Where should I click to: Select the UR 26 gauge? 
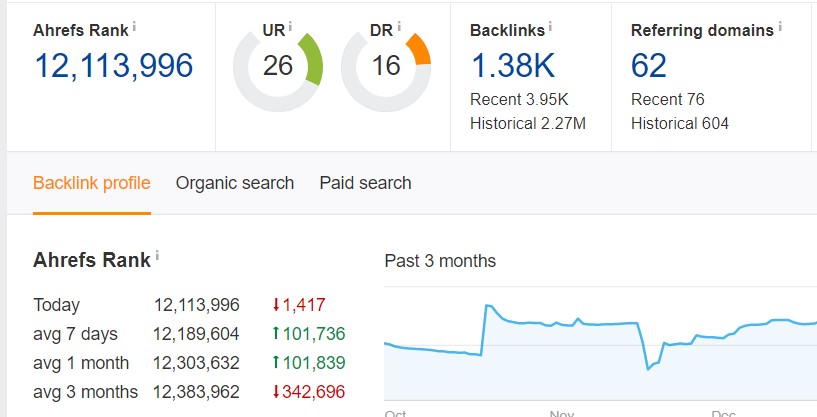pos(278,66)
